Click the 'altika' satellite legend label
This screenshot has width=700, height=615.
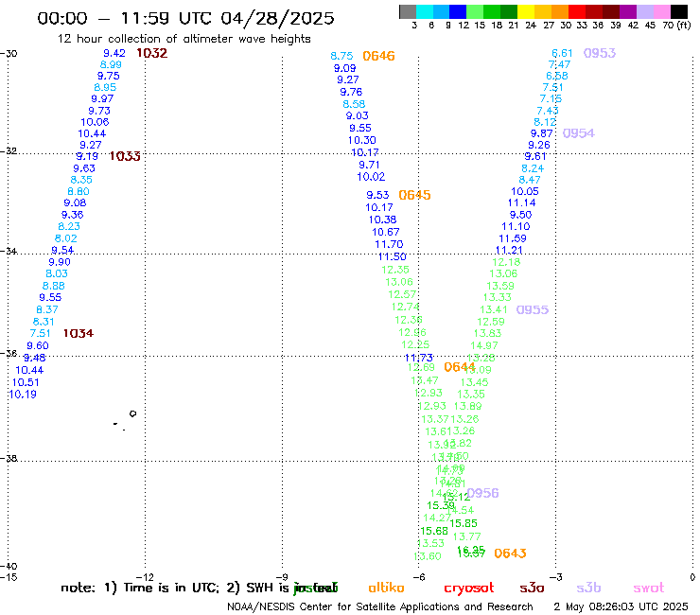pyautogui.click(x=386, y=588)
